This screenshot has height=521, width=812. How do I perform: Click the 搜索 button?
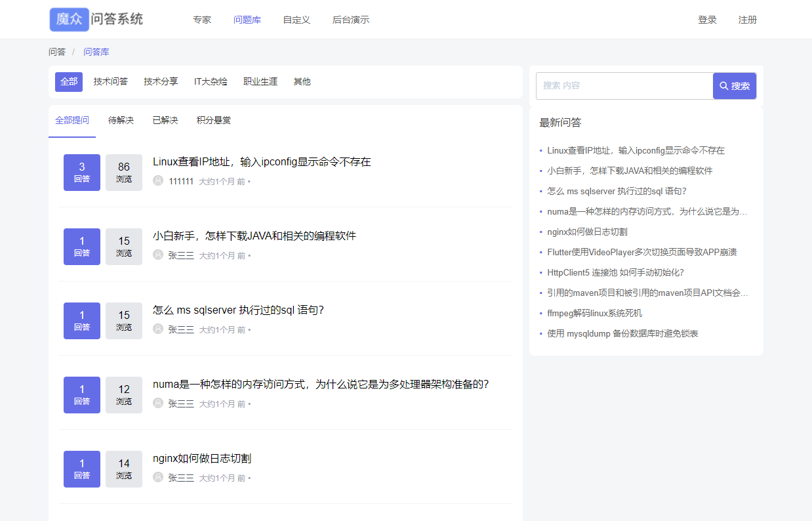click(735, 86)
